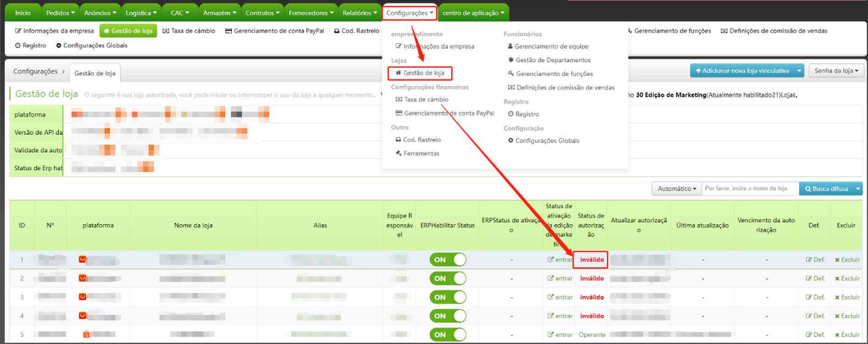This screenshot has width=868, height=344.
Task: Open the arrow beside Adicionar nova loja vinculativa
Action: pyautogui.click(x=800, y=71)
